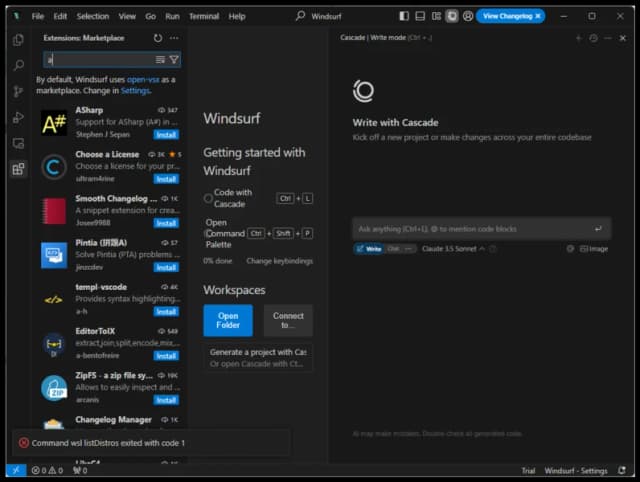Follow the open-vsx marketplace link
This screenshot has width=640, height=482.
(143, 80)
